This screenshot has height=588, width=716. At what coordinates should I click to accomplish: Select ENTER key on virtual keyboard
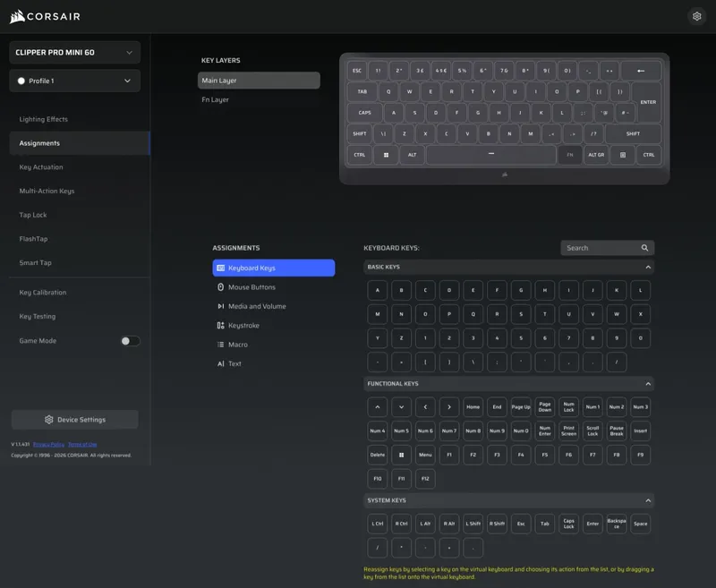click(x=648, y=102)
